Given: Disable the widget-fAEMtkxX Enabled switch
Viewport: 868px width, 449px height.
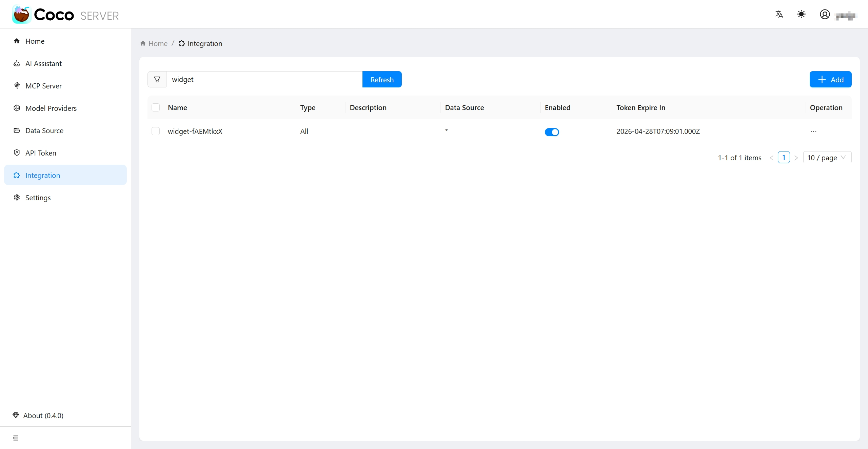Looking at the screenshot, I should coord(552,132).
